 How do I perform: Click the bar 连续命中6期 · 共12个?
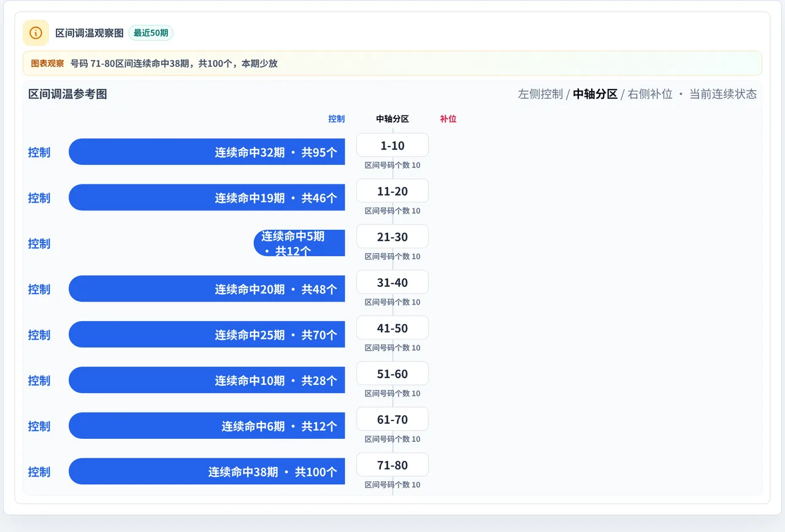click(x=207, y=426)
